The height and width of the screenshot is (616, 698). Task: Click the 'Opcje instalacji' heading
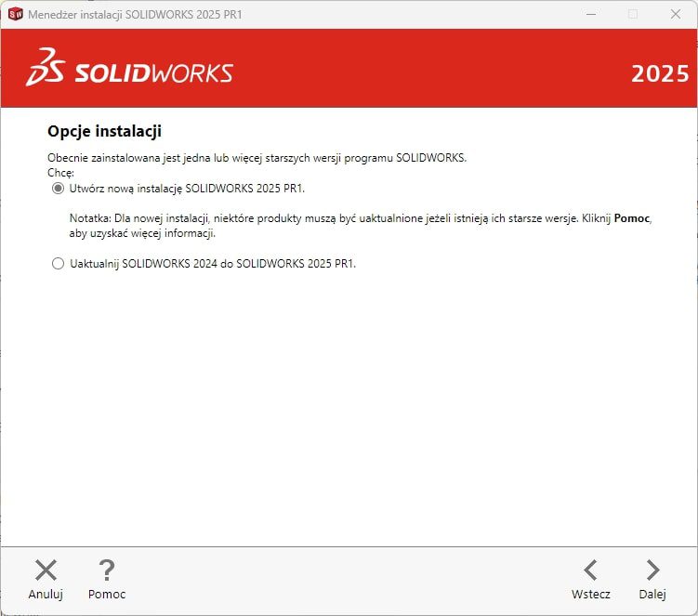click(105, 131)
